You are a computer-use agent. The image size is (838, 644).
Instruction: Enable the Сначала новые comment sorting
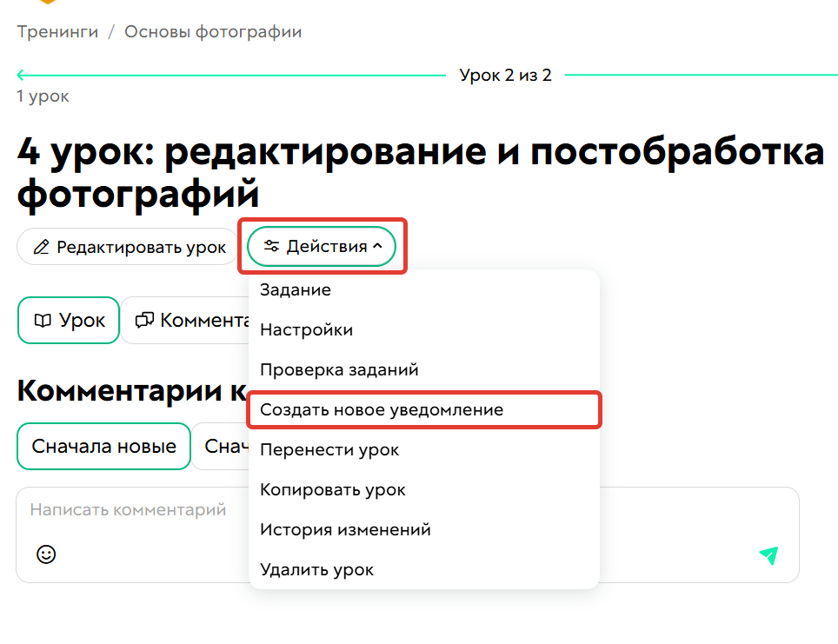click(103, 446)
